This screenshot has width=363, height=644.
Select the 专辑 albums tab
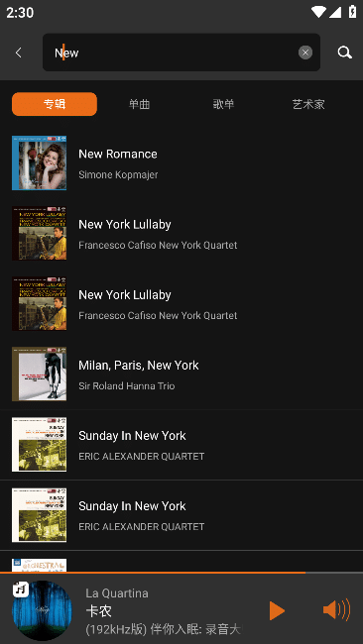pyautogui.click(x=55, y=104)
